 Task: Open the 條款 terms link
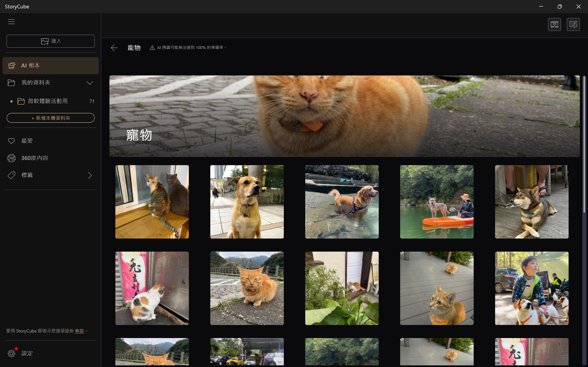point(79,331)
